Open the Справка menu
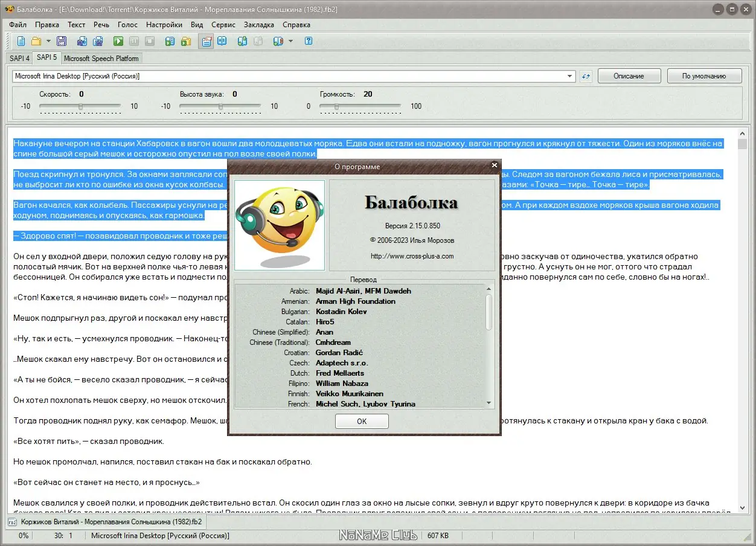756x546 pixels. 296,25
